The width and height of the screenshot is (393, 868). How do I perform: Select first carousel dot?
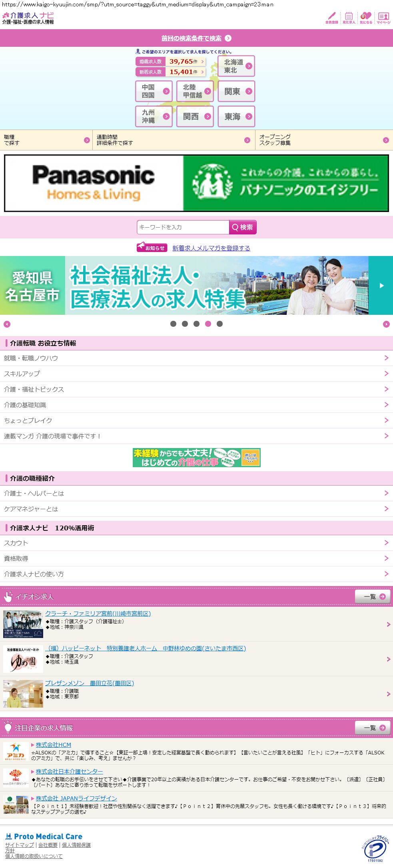point(173,324)
